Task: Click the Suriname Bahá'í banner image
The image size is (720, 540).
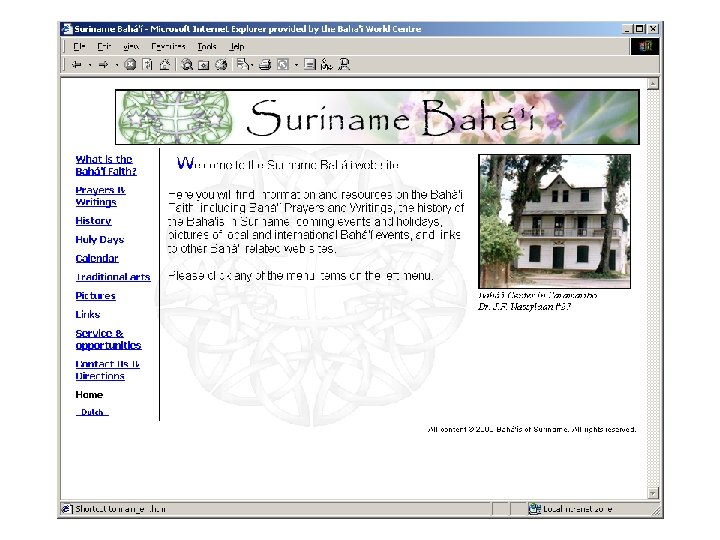Action: pyautogui.click(x=377, y=117)
